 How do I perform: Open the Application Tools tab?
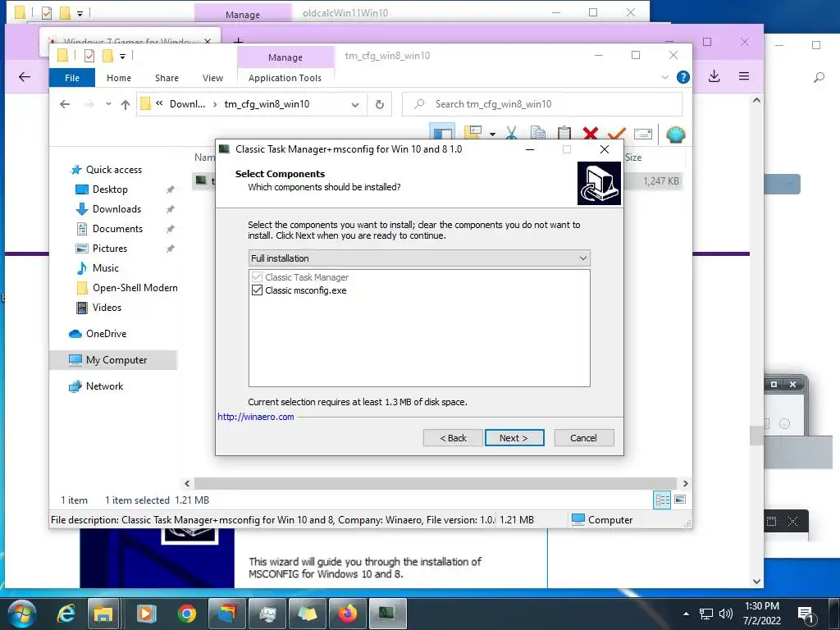coord(285,78)
